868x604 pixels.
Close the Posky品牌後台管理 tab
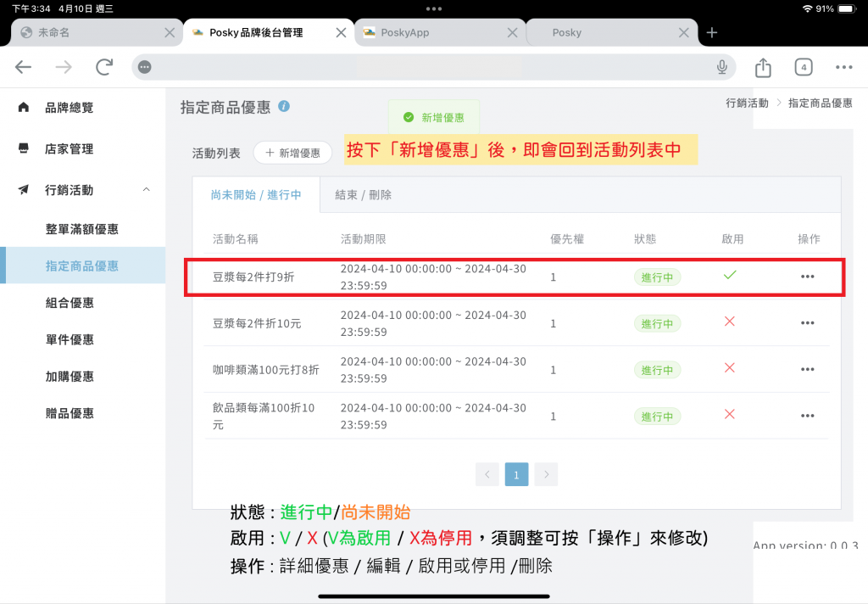pos(341,33)
